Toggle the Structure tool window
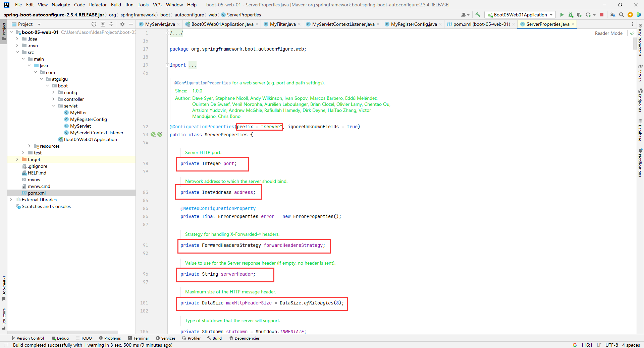The image size is (644, 348). [4, 318]
